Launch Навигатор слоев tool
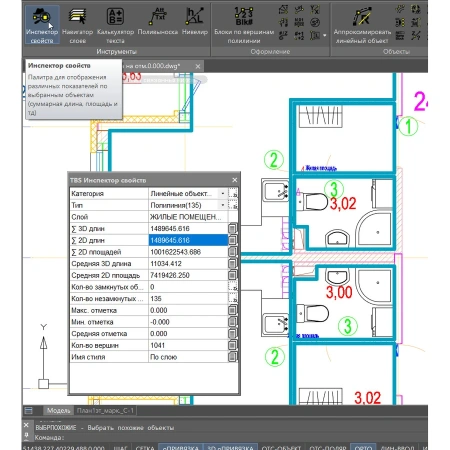This screenshot has height=450, width=450. pos(77,25)
